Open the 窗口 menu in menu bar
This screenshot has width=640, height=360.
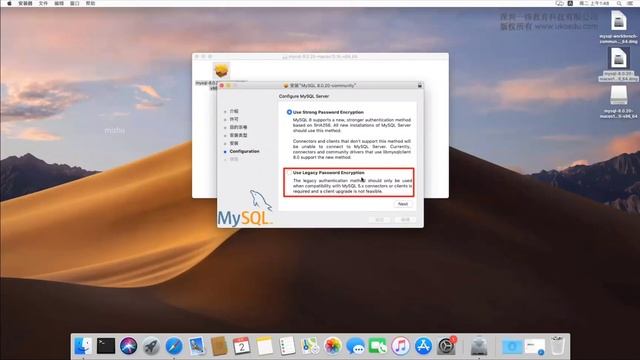75,3
